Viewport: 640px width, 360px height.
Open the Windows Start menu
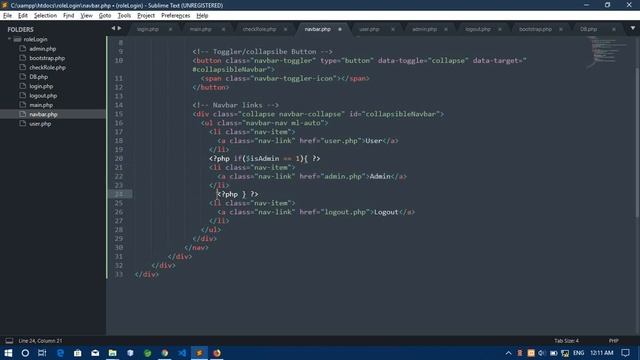(x=8, y=353)
